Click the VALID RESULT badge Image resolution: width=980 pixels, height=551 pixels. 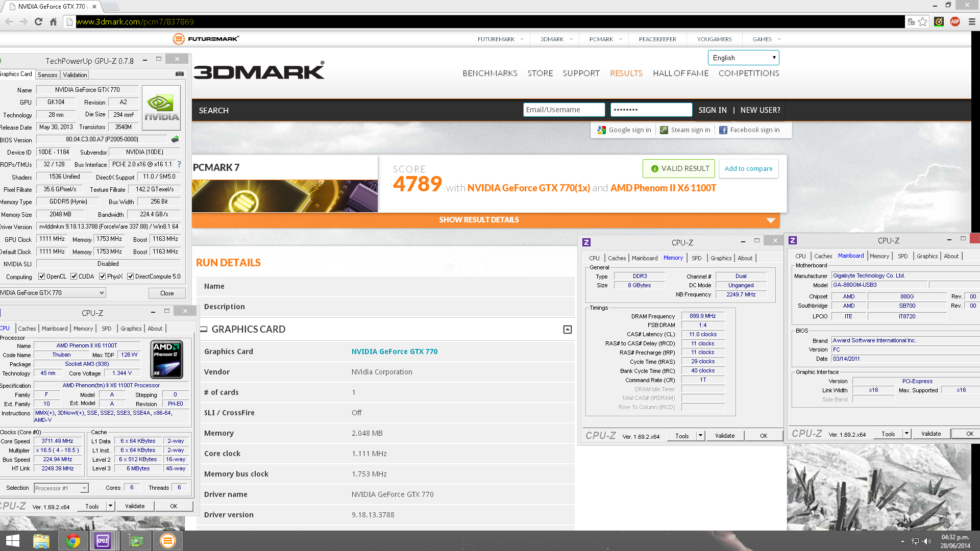click(679, 169)
